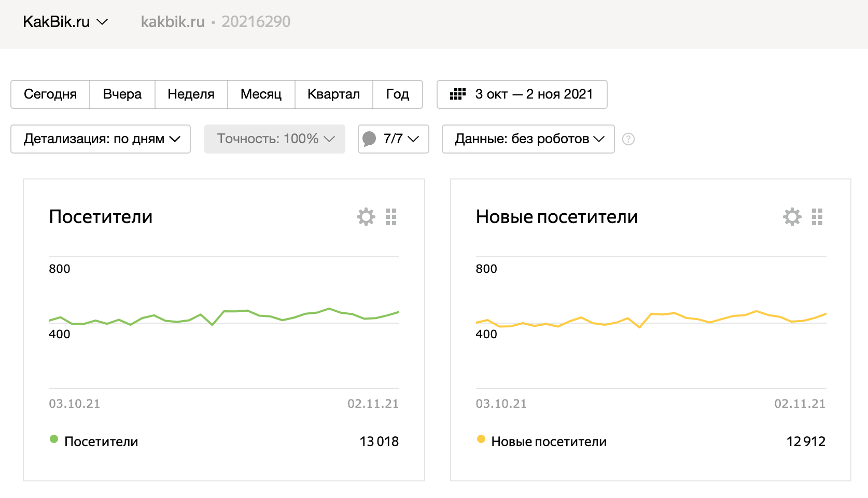Click the help question mark icon

tap(628, 139)
